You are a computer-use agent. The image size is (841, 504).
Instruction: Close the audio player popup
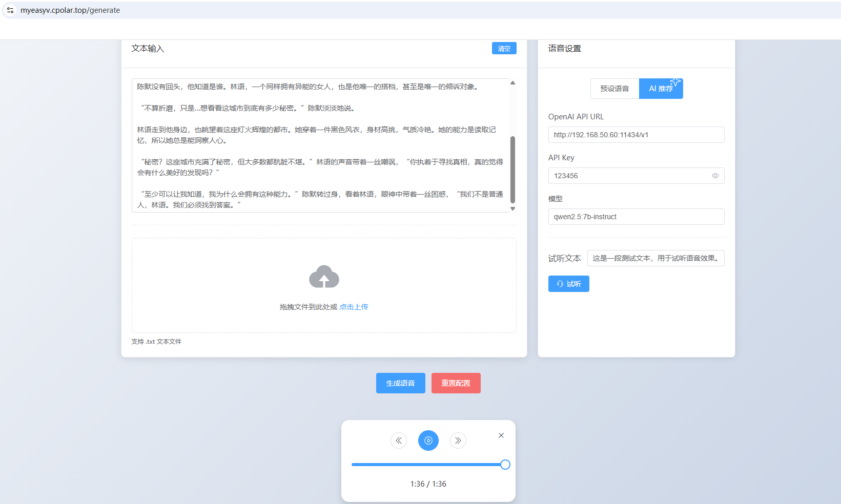[x=501, y=435]
